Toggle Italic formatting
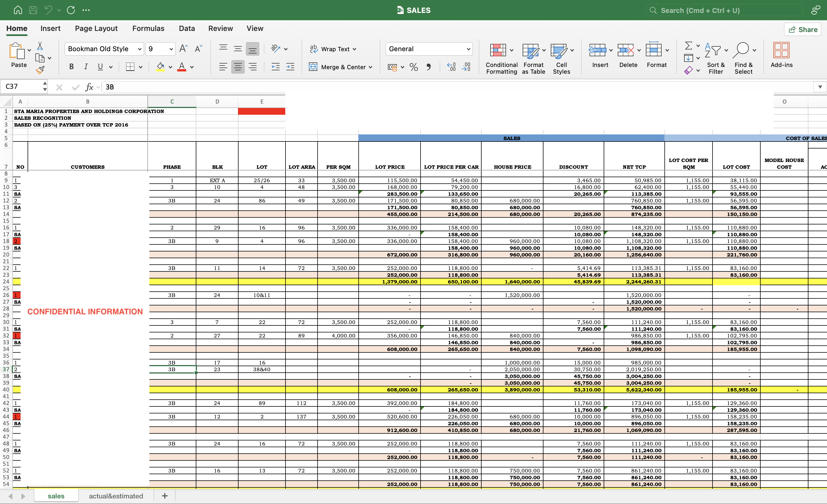 pos(86,67)
